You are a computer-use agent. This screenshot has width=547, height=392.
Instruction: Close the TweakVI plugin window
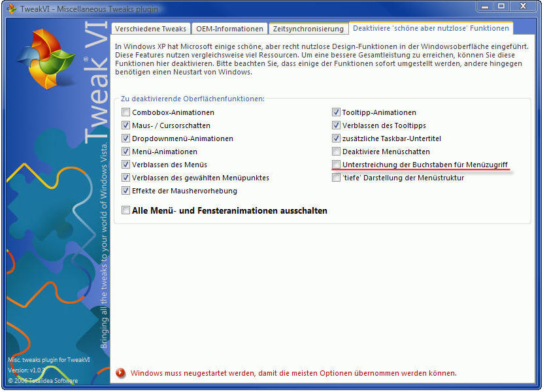[523, 7]
